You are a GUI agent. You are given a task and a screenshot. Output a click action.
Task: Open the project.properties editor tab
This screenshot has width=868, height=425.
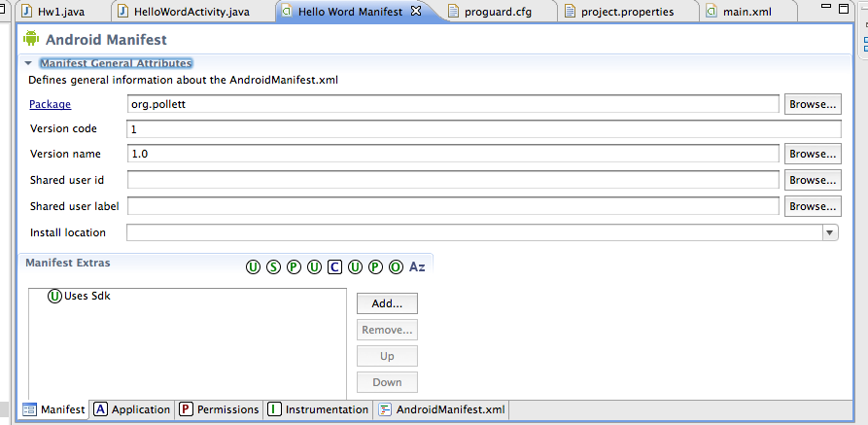coord(628,12)
